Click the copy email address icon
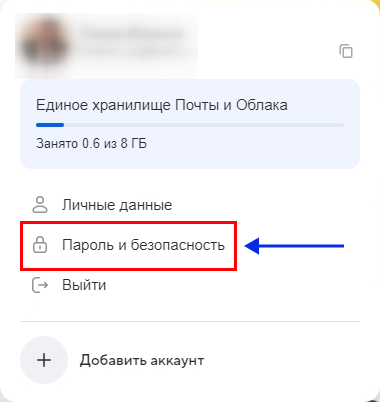The image size is (380, 402). pyautogui.click(x=346, y=51)
